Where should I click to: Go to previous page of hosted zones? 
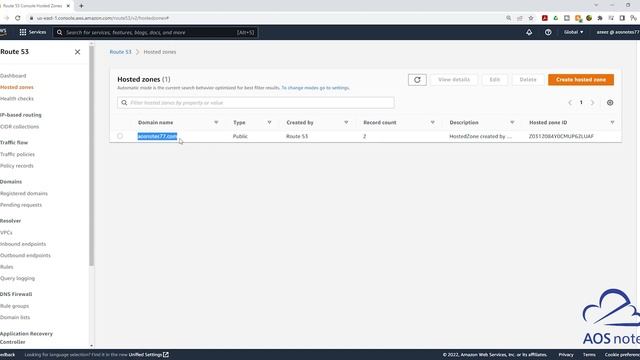tap(570, 103)
